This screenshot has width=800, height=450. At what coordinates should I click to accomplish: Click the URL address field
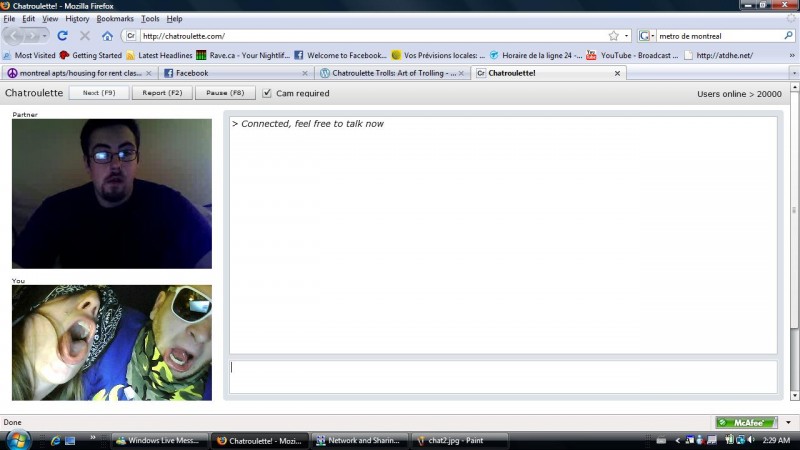(x=374, y=36)
